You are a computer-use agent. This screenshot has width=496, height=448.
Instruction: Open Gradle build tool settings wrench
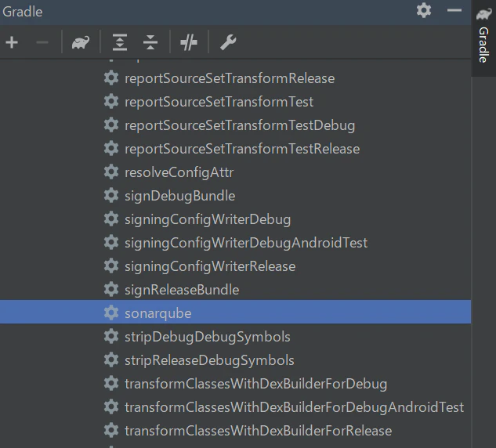coord(228,42)
